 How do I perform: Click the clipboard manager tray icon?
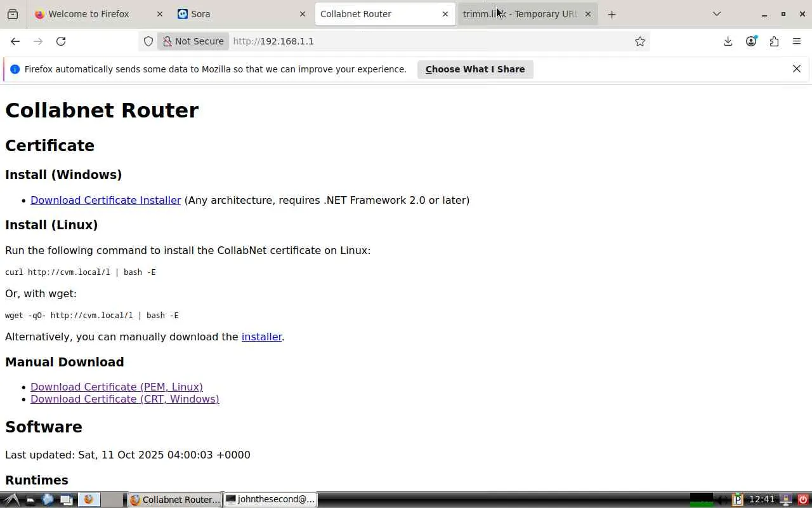738,500
